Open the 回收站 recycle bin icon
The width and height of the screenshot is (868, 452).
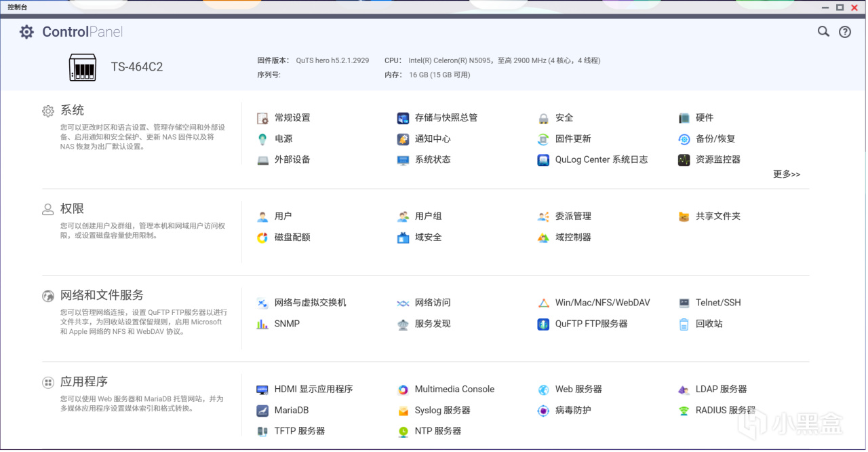pos(684,324)
